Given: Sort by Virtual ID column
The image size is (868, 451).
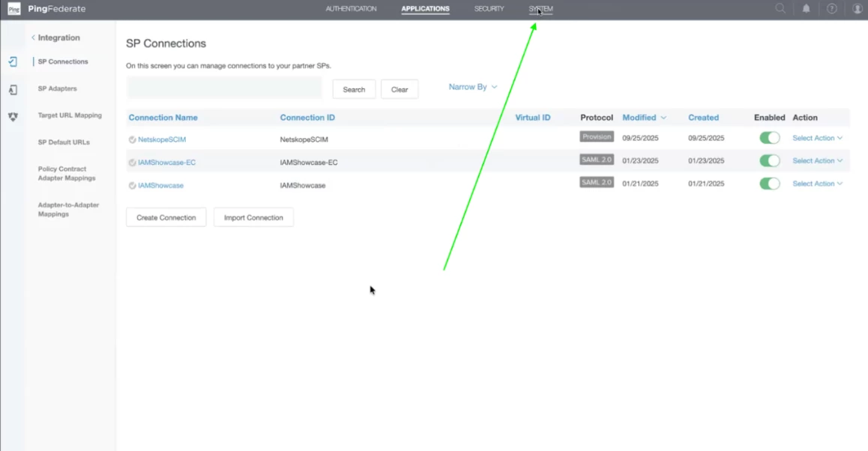Looking at the screenshot, I should [x=532, y=118].
